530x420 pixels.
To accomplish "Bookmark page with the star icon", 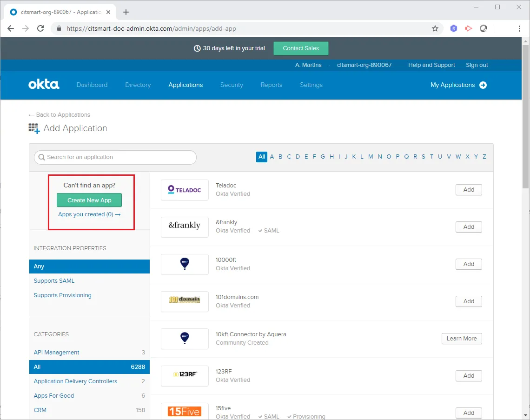I will pyautogui.click(x=435, y=28).
